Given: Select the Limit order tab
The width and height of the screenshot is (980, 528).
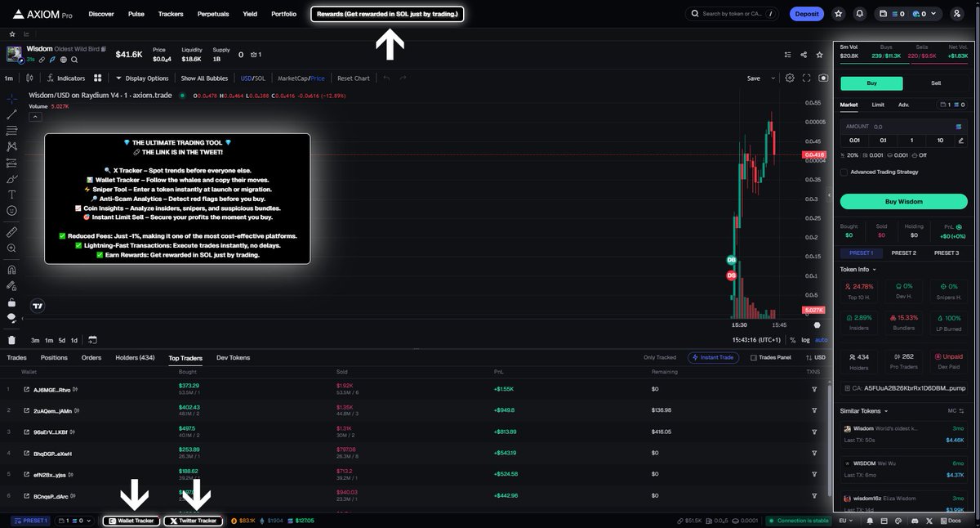Looking at the screenshot, I should click(878, 105).
